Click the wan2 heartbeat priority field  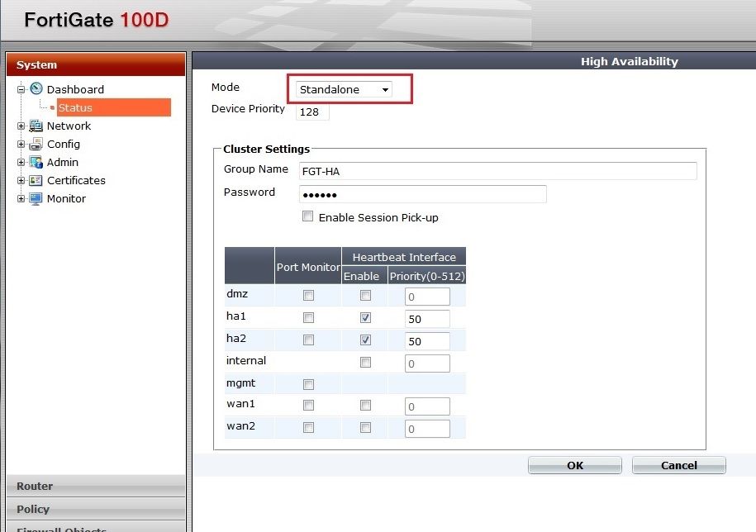pyautogui.click(x=427, y=429)
